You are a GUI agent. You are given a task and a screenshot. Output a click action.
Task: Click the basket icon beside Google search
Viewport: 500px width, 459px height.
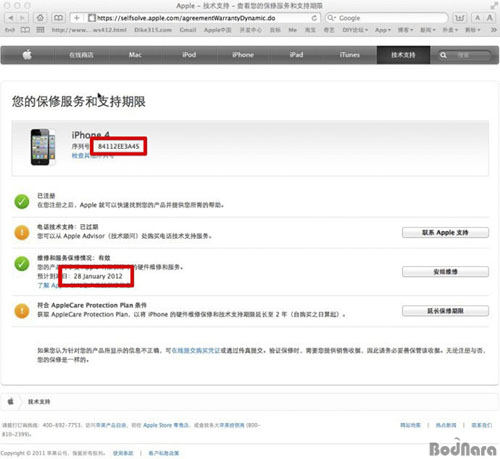[460, 18]
